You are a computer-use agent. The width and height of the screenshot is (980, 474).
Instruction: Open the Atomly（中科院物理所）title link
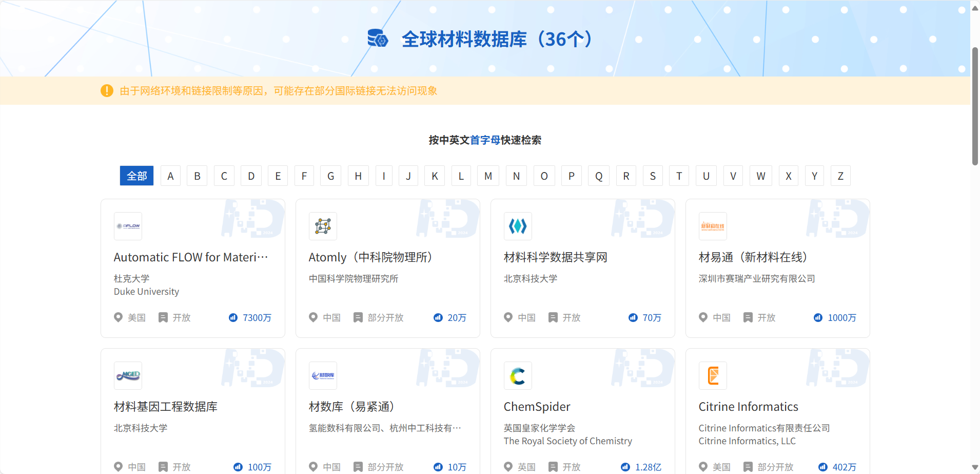370,257
